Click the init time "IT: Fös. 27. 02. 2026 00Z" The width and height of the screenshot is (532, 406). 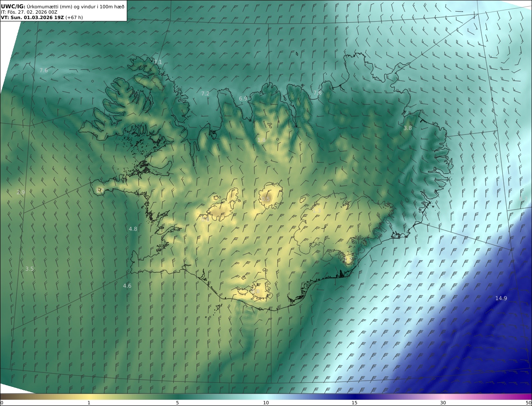29,12
